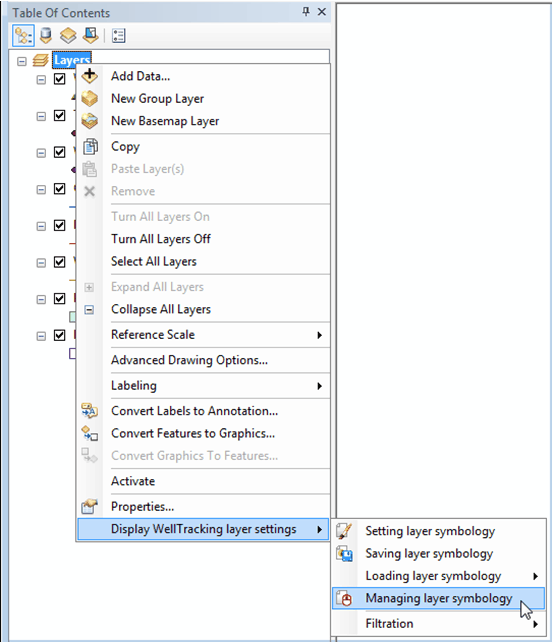Screen dimensions: 553x643
Task: Switch to List By Source view
Action: (46, 36)
